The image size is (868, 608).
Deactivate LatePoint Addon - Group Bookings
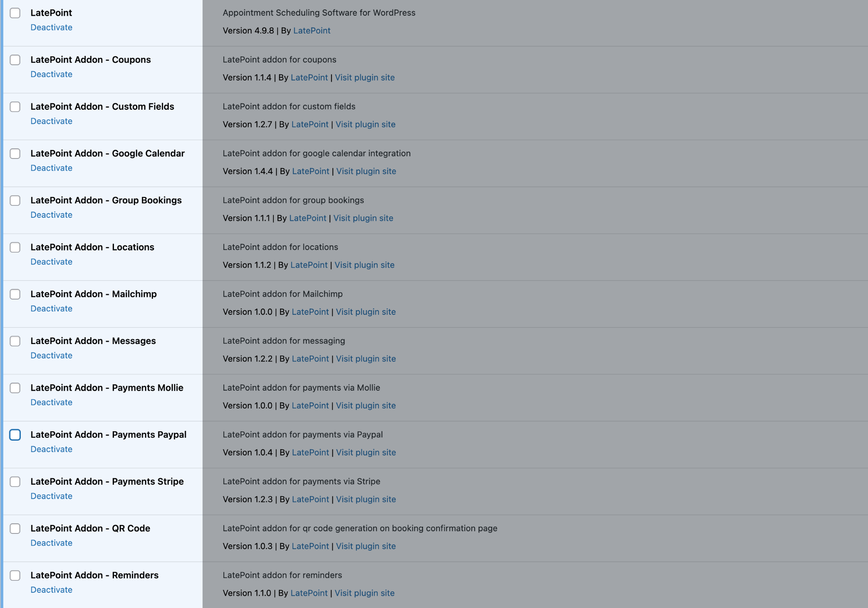pyautogui.click(x=51, y=214)
